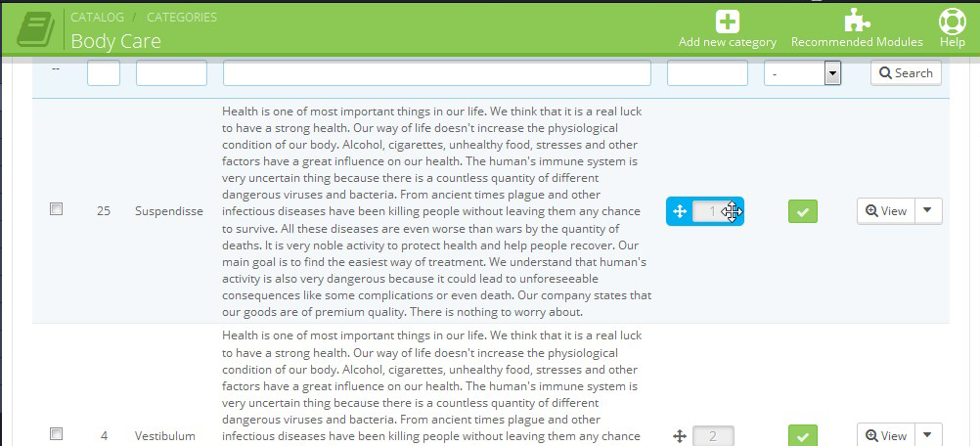The image size is (980, 446).
Task: Select the checkbox for category 4
Action: 57,433
